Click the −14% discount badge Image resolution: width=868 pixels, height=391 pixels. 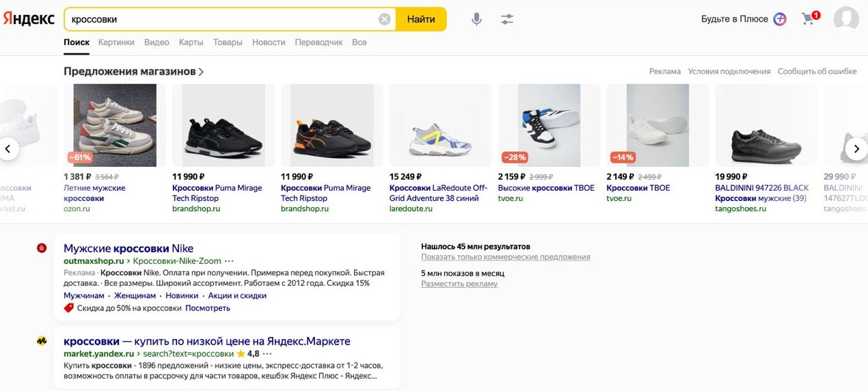click(623, 157)
